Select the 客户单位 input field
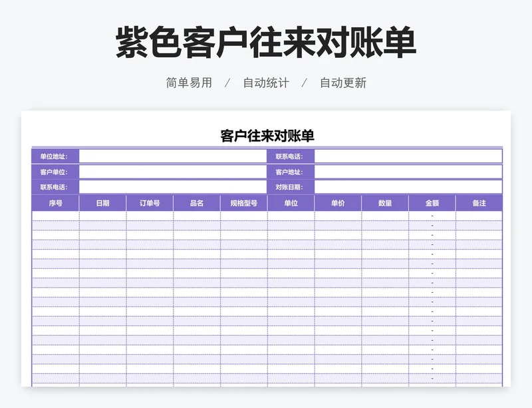The height and width of the screenshot is (408, 532). pyautogui.click(x=173, y=172)
